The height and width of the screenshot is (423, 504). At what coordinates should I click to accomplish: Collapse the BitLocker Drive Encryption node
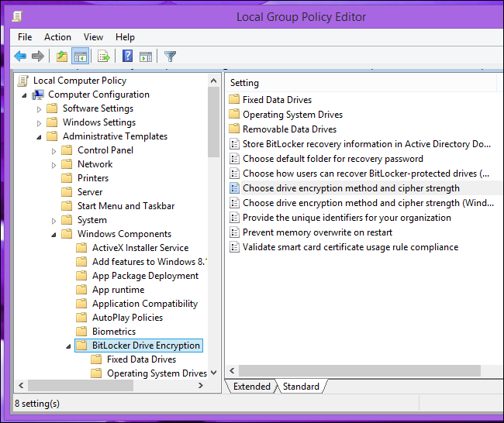[x=69, y=346]
